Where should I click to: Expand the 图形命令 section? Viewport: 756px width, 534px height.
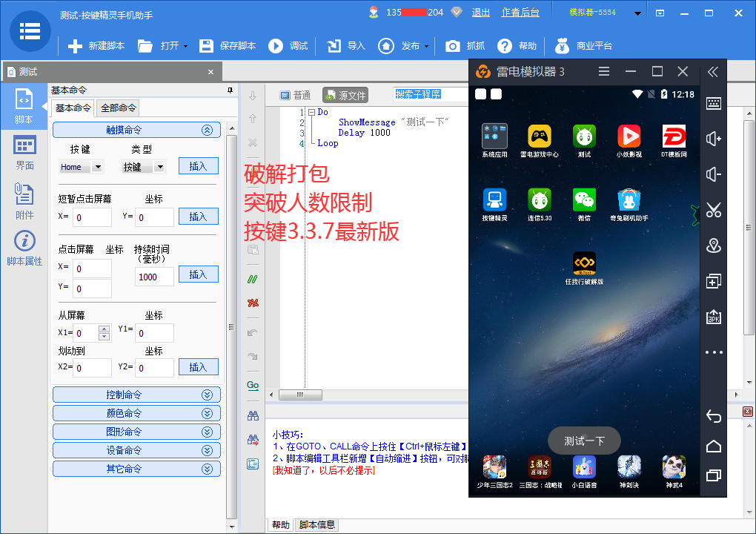207,431
